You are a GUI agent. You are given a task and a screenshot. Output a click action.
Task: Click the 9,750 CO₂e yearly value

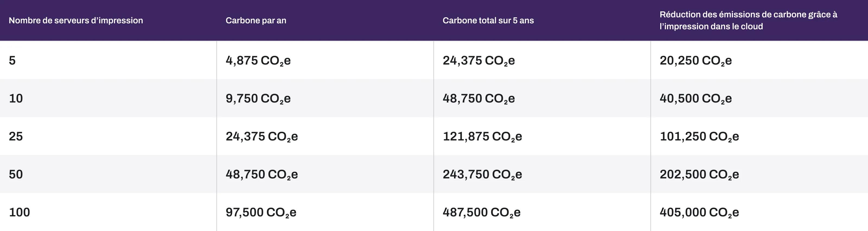tap(258, 98)
